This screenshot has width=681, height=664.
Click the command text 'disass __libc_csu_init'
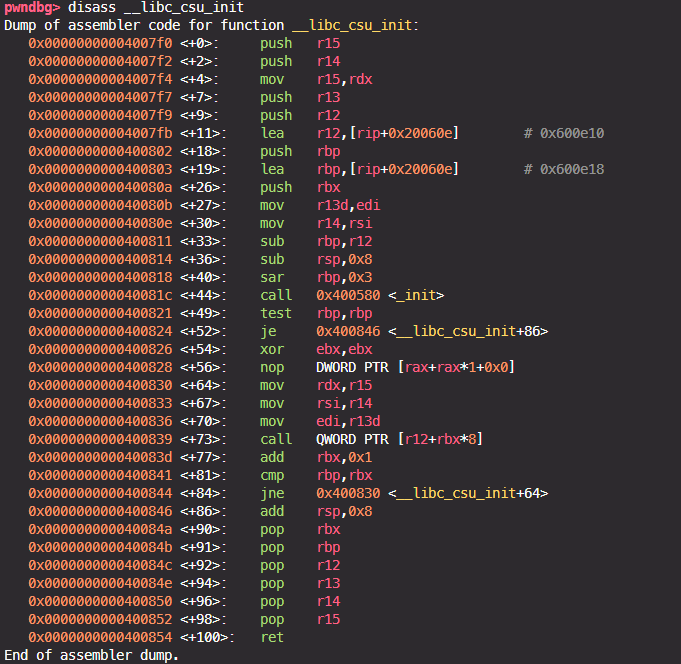pos(156,7)
